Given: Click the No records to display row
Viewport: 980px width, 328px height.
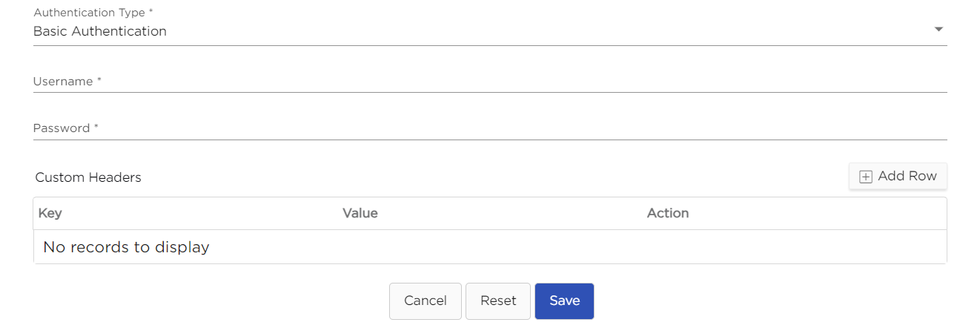Looking at the screenshot, I should tap(126, 247).
